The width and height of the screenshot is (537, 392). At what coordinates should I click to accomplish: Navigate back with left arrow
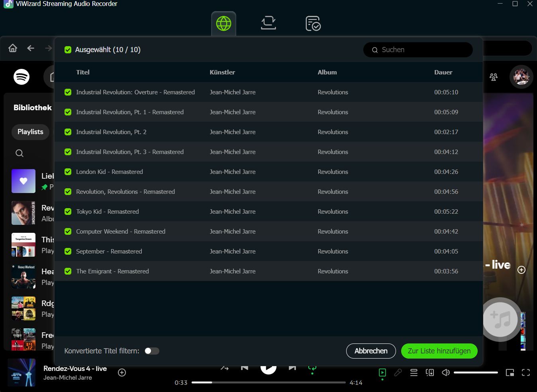[31, 48]
